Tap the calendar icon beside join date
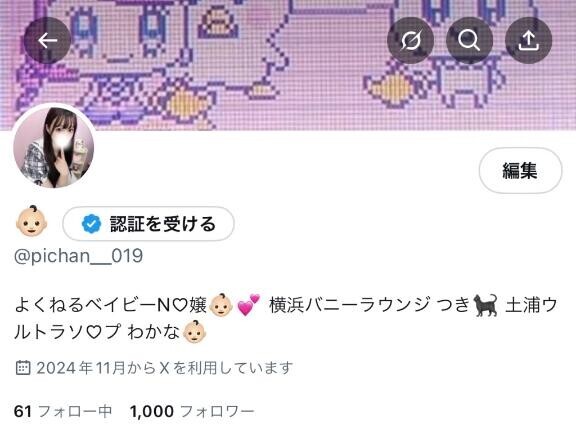Screen dimensions: 576x445 pyautogui.click(x=23, y=367)
